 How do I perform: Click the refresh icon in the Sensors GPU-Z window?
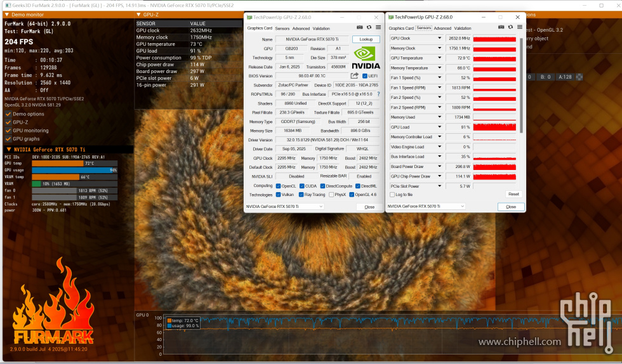click(x=510, y=27)
